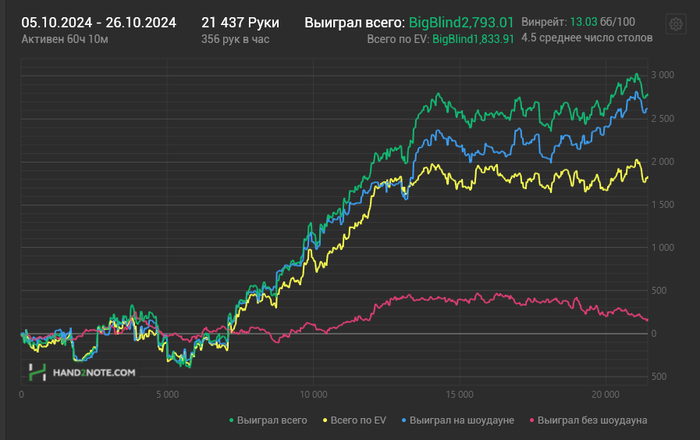Screen dimensions: 700x440
Task: Click the 'Винрейт:' label
Action: click(x=544, y=22)
